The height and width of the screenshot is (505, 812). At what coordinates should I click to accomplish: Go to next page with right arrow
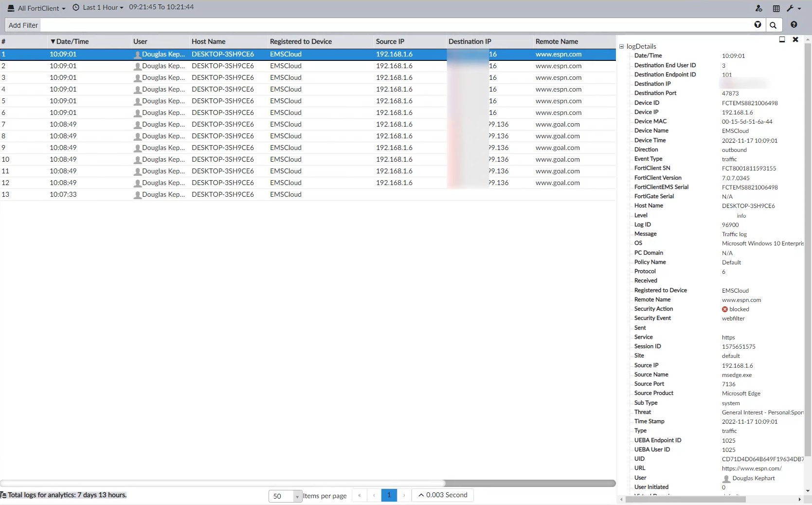pos(404,495)
